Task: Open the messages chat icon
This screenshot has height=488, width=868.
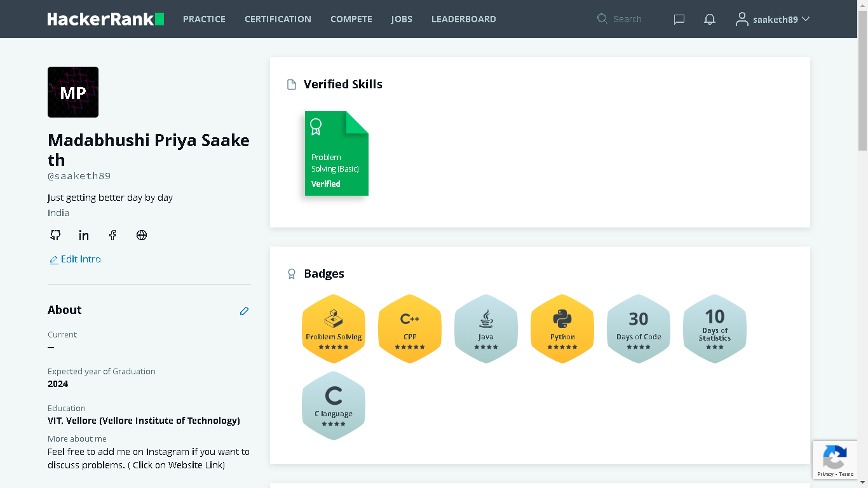Action: point(679,19)
